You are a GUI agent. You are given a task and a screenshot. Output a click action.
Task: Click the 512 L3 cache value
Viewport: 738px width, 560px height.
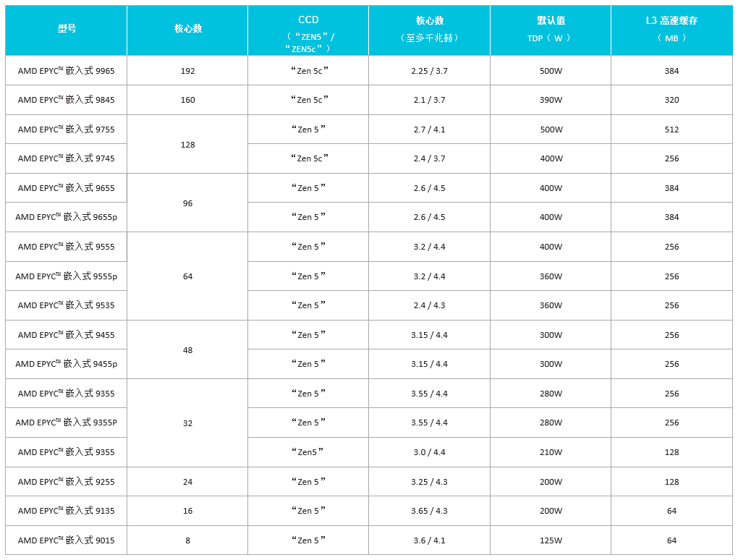(671, 130)
